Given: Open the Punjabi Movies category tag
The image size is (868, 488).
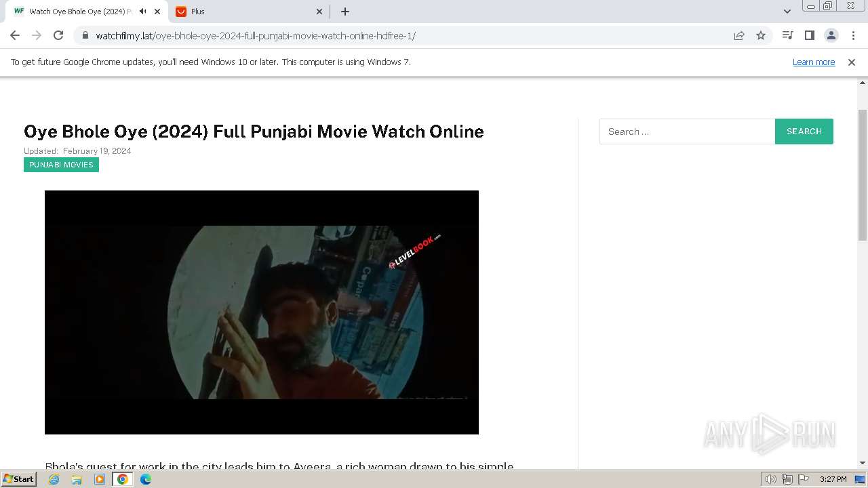Looking at the screenshot, I should coord(61,165).
